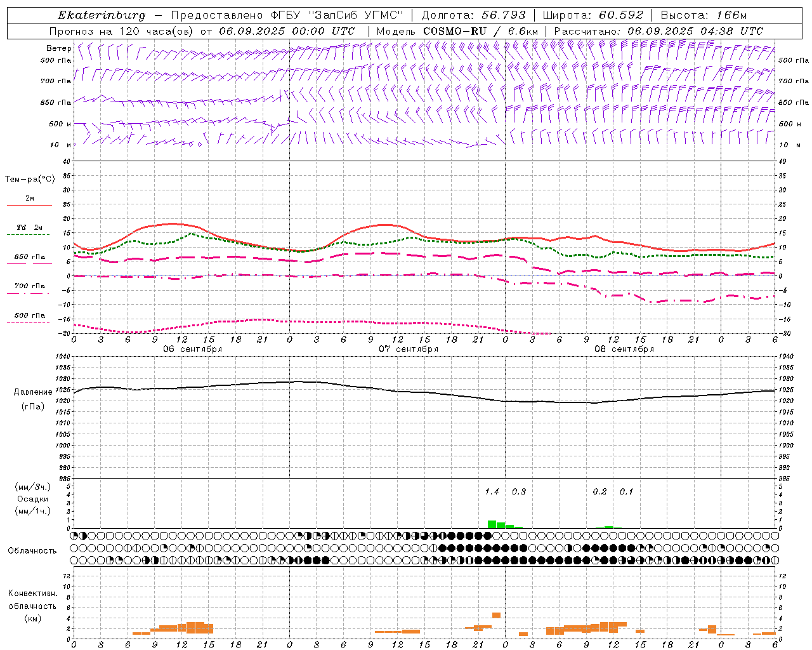Image resolution: width=812 pixels, height=650 pixels.
Task: Click the "2м" temperature legend entry
Action: 30,199
